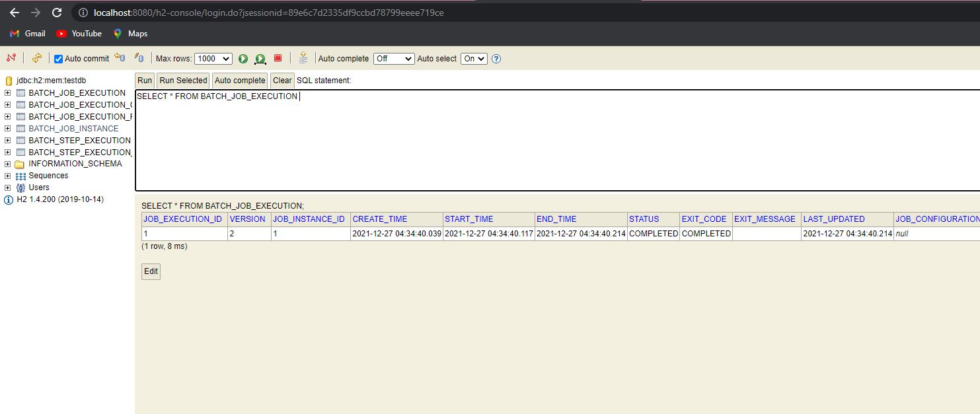Click inside the SQL statement text area

tap(557, 141)
